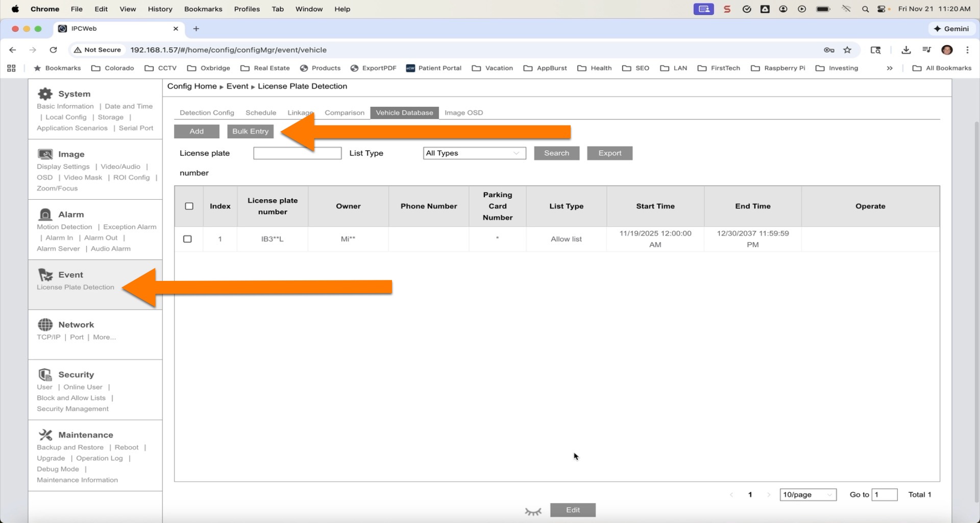Click the System gear icon
Image resolution: width=980 pixels, height=523 pixels.
pyautogui.click(x=45, y=94)
